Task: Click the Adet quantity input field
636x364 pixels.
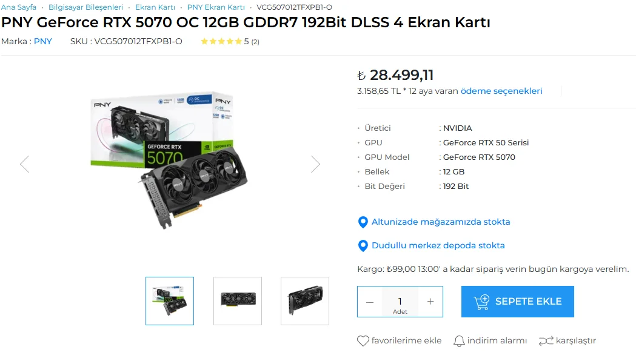Action: tap(400, 302)
